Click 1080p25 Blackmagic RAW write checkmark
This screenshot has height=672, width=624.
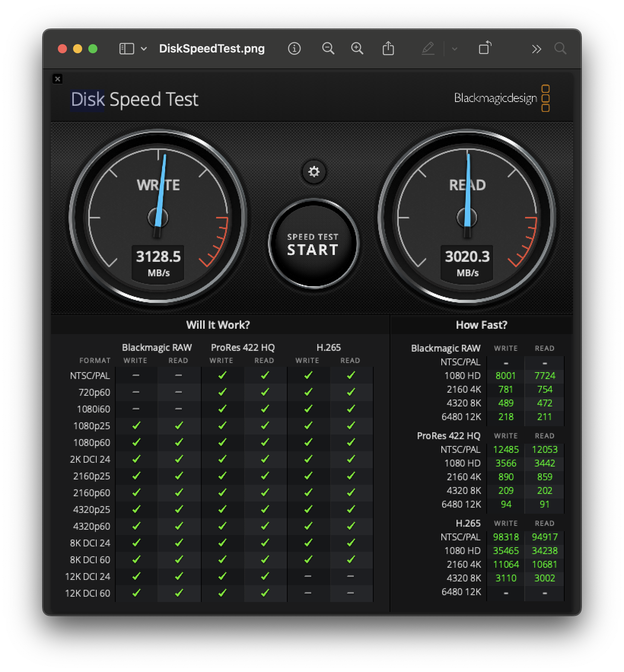(136, 425)
